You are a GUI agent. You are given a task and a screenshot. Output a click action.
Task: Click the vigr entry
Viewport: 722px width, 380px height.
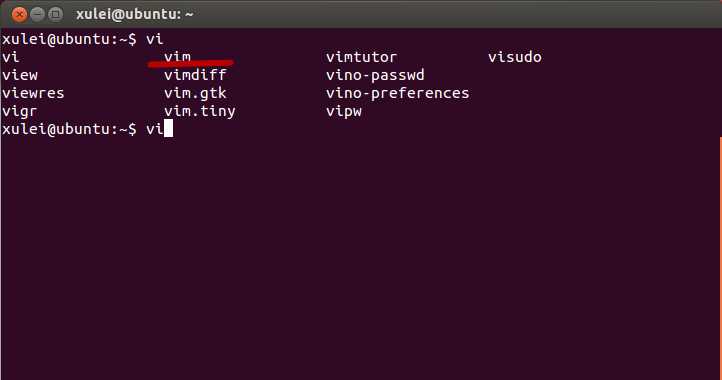pos(19,111)
